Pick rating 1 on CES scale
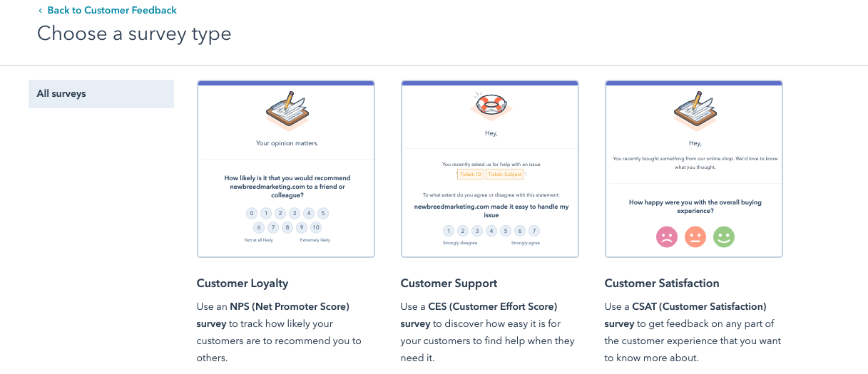The height and width of the screenshot is (374, 868). tap(448, 230)
